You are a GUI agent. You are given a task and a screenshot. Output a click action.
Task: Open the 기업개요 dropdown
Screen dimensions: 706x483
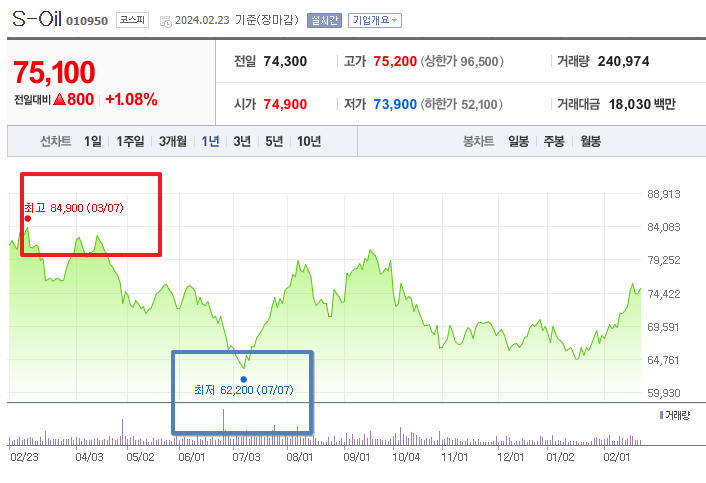tap(375, 20)
